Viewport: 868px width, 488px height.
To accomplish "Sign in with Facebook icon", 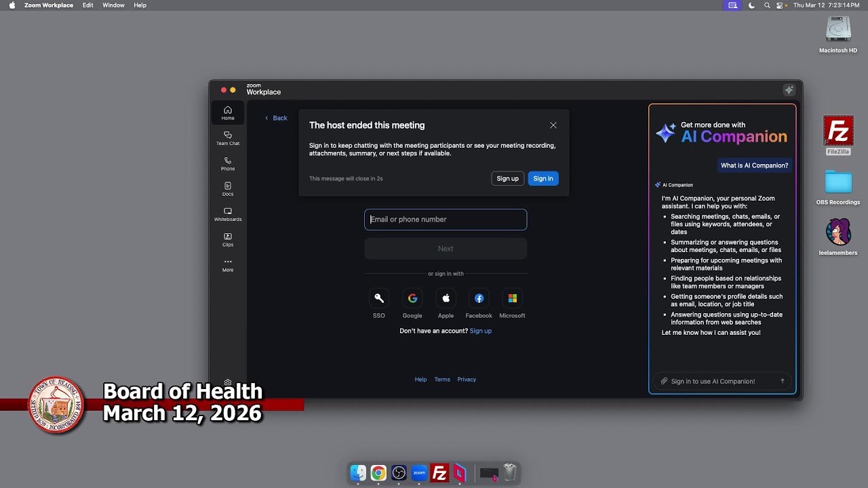I will tap(479, 298).
